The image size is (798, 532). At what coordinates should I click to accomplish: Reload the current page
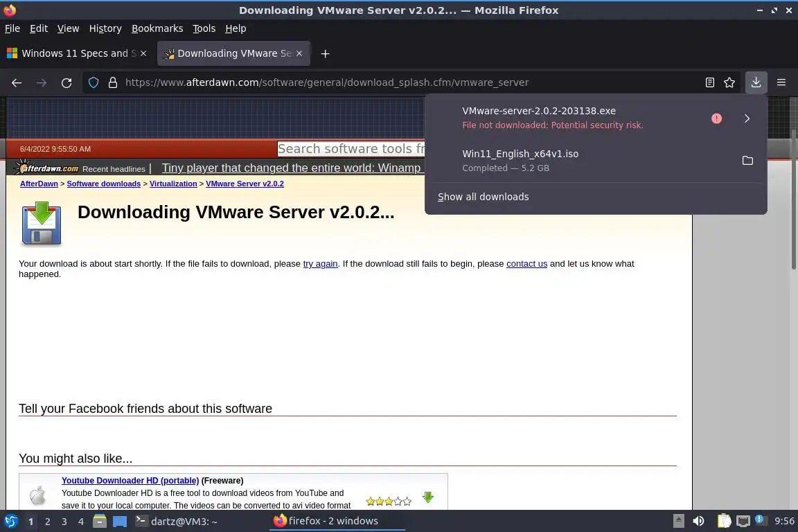click(66, 82)
